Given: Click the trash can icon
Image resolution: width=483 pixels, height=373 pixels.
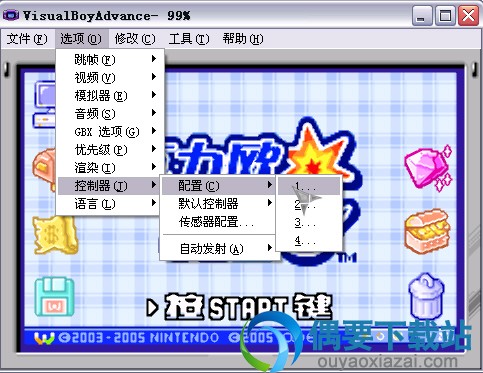Looking at the screenshot, I should [x=426, y=297].
